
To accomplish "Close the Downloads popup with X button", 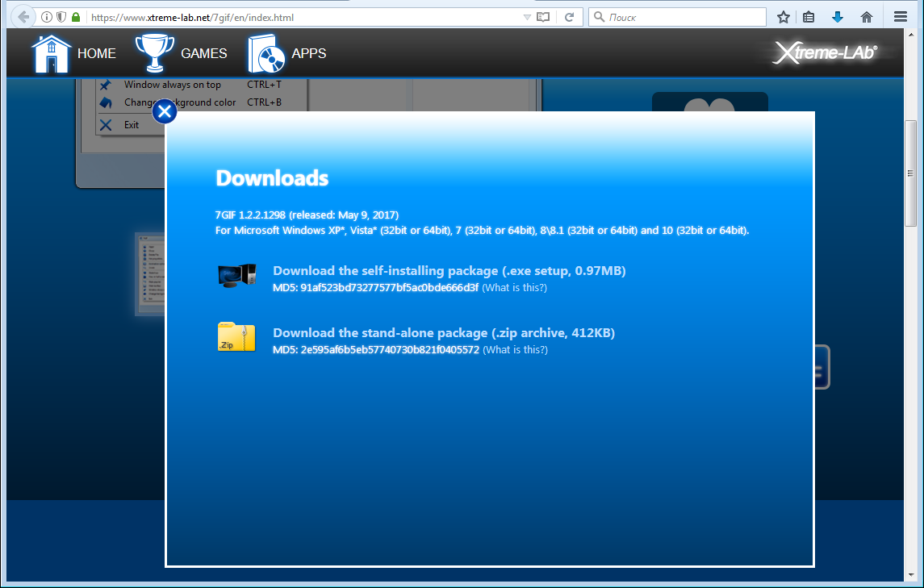I will tap(165, 111).
